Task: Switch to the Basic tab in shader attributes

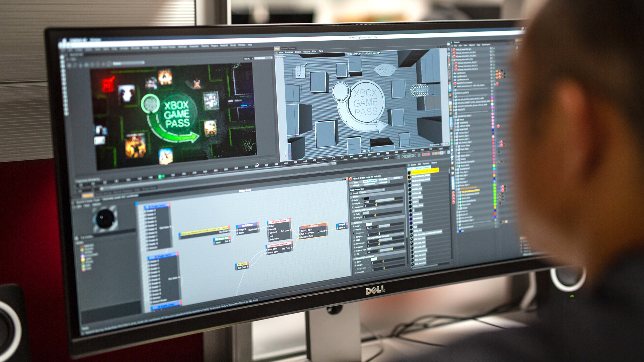Action: 356,182
